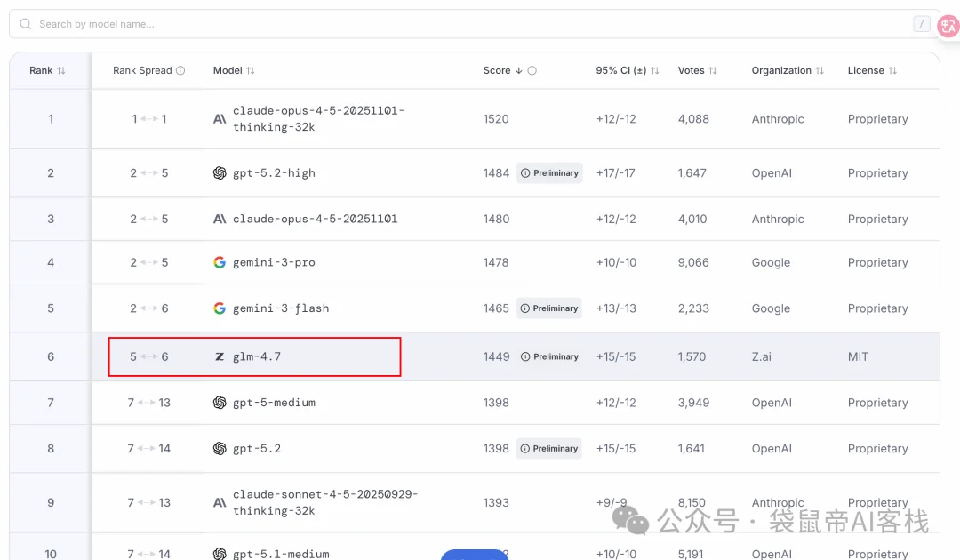Toggle sorting on the 95% CI column
This screenshot has height=560, width=960.
pyautogui.click(x=628, y=70)
